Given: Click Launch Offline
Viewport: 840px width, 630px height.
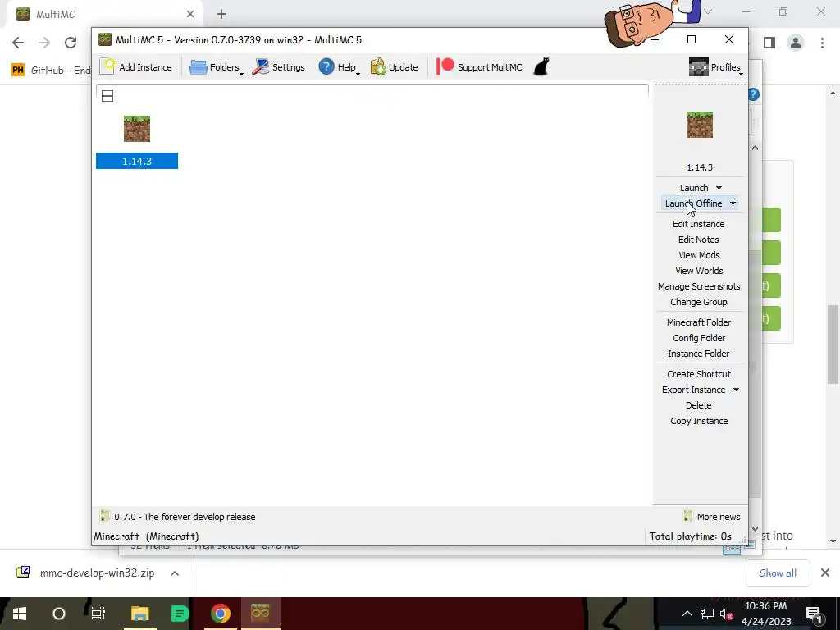Looking at the screenshot, I should tap(693, 203).
